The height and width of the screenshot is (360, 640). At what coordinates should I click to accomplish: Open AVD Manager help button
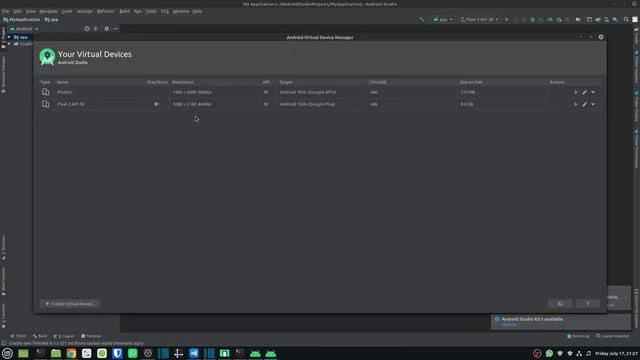588,304
